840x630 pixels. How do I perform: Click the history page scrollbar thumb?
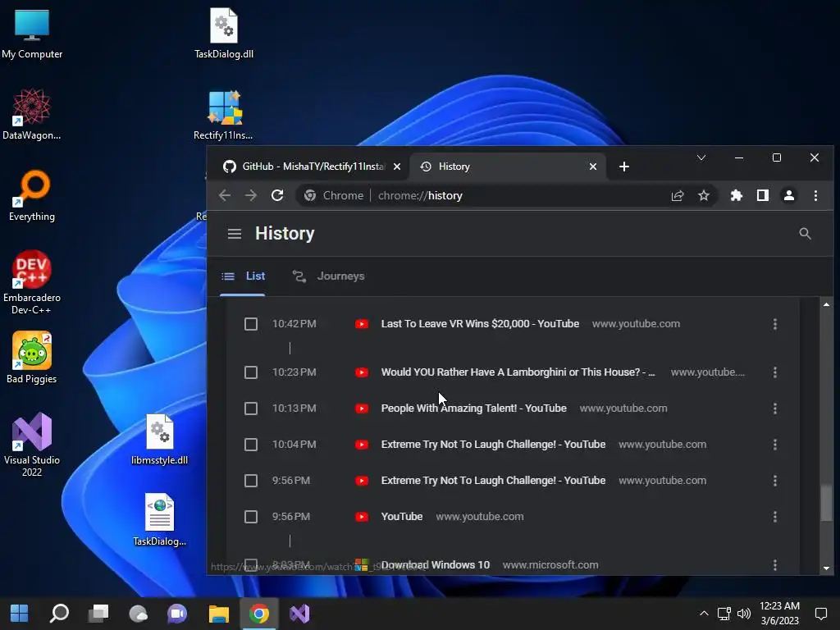(826, 503)
